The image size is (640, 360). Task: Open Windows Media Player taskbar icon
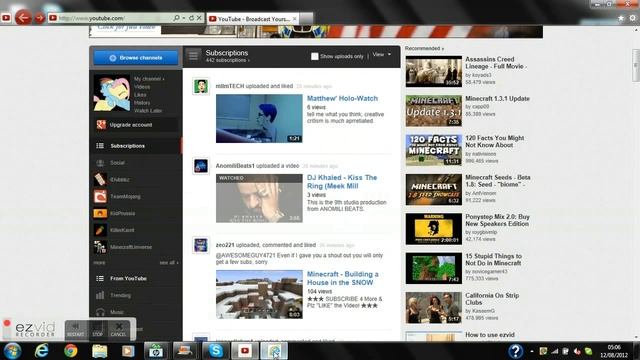point(128,351)
